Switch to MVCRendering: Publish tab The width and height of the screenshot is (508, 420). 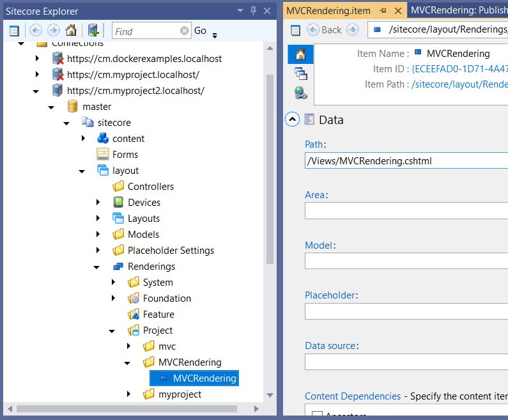(x=458, y=10)
